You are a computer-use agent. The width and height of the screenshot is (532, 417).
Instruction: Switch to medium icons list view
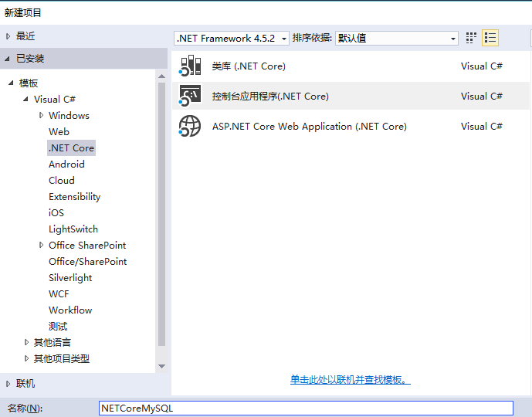coord(490,38)
